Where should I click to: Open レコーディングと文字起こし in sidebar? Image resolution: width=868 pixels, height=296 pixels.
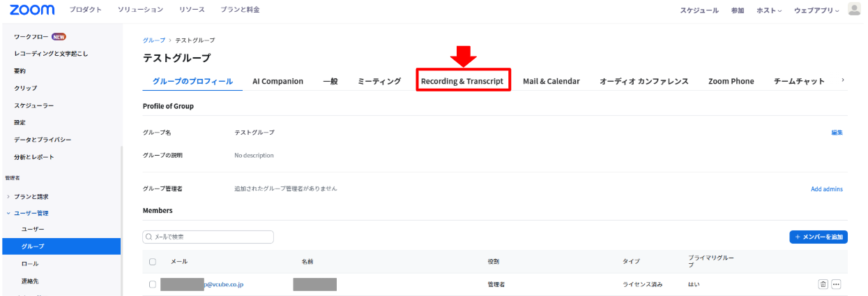(x=51, y=54)
